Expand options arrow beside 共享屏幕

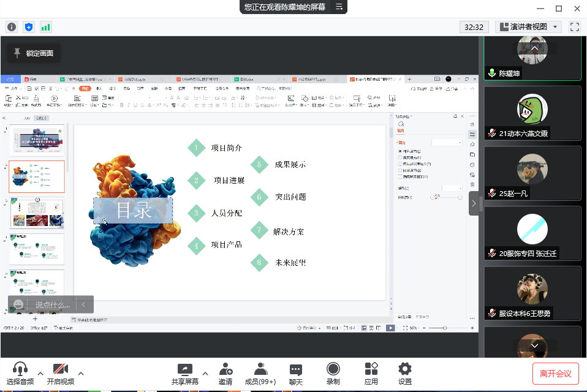205,373
